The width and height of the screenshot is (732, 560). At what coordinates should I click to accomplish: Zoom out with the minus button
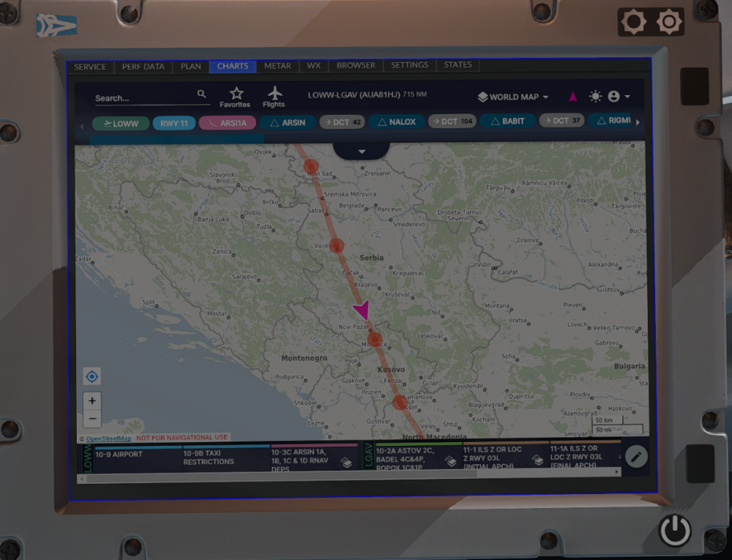92,419
